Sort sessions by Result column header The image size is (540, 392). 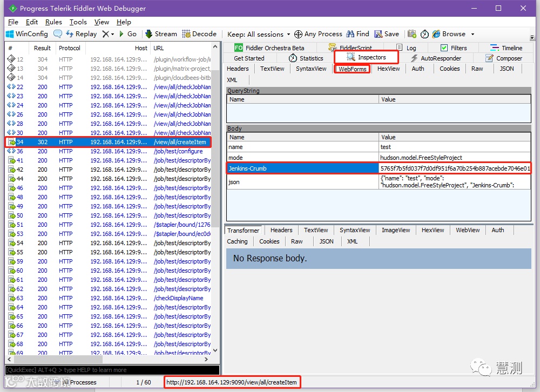(x=42, y=48)
